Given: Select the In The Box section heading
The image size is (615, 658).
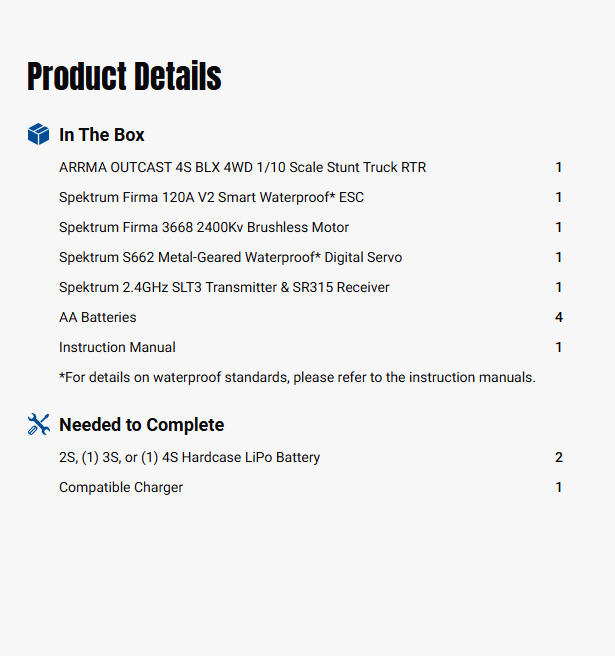Looking at the screenshot, I should point(102,135).
